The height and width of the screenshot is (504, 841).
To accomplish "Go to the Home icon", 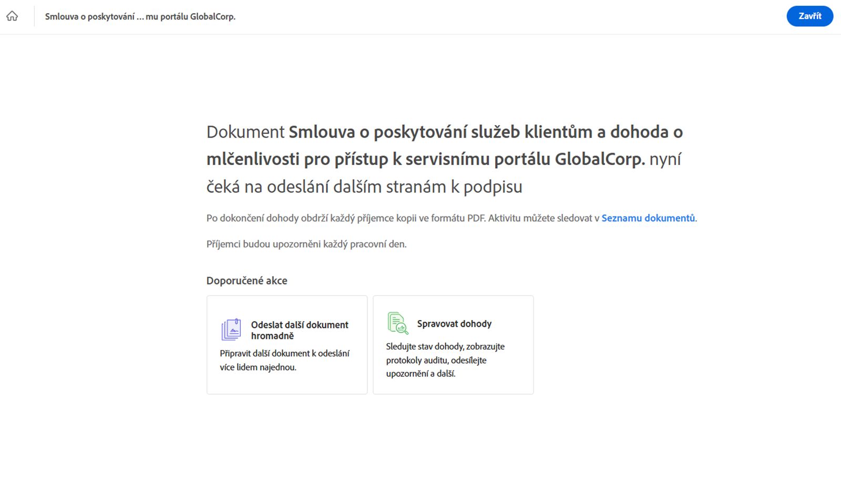I will coord(12,16).
